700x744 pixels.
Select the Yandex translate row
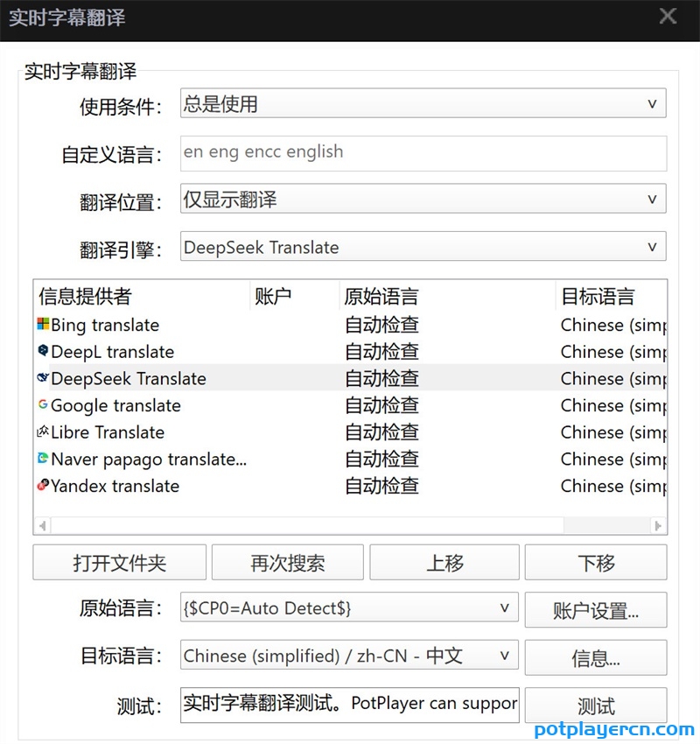point(351,486)
